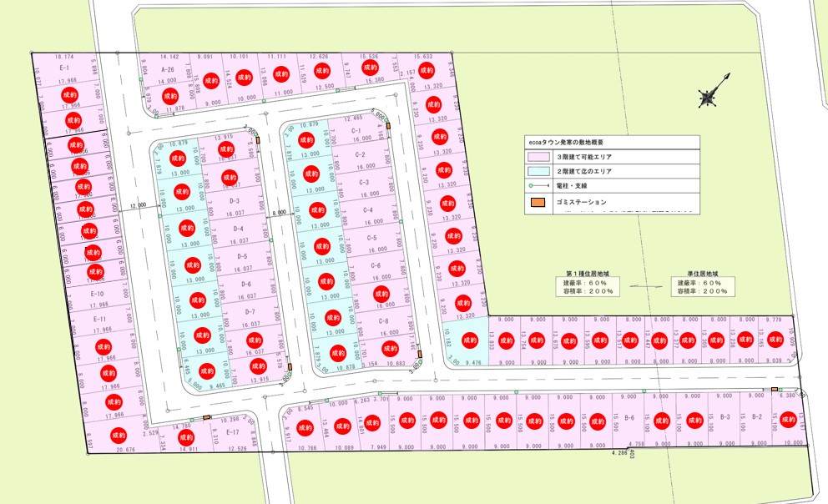
Task: Click the pink 3-story area legend swatch
Action: point(535,156)
